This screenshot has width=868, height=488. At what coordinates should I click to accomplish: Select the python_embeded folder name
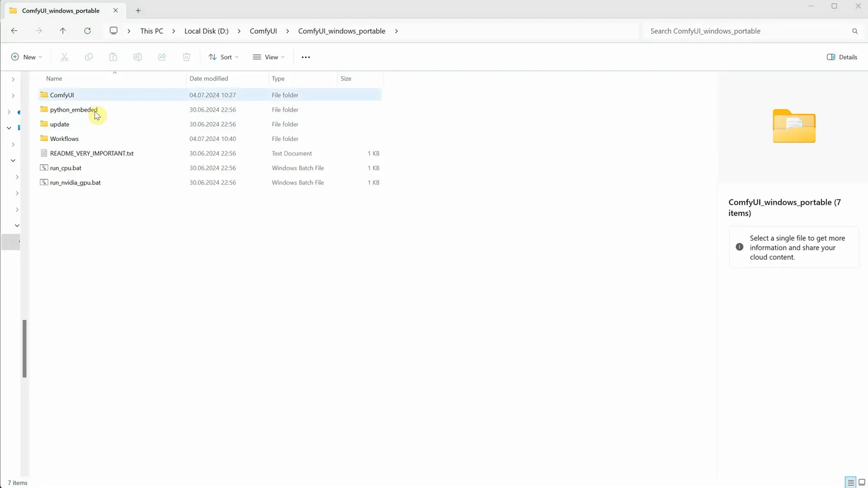pos(74,110)
